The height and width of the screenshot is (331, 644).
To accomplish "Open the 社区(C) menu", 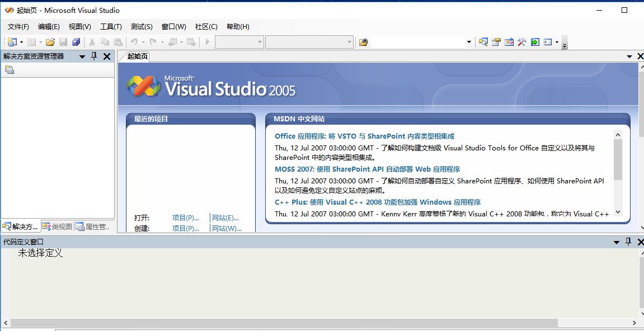I will 206,27.
